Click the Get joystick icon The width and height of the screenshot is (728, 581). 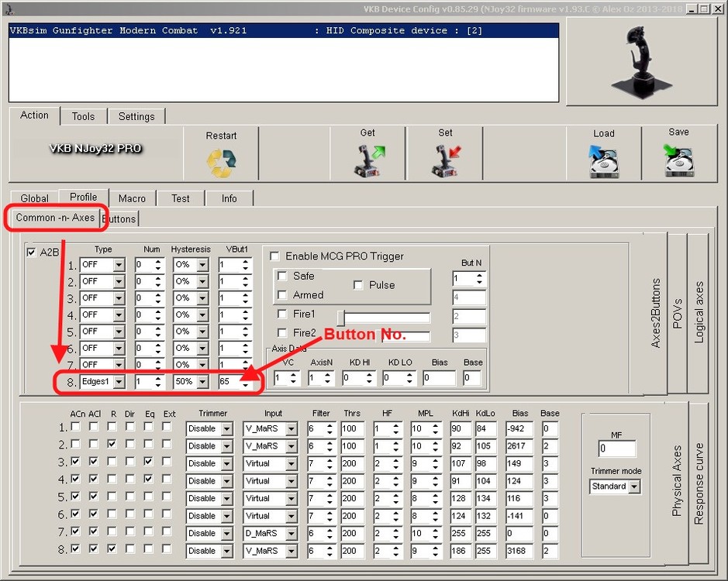pyautogui.click(x=369, y=160)
